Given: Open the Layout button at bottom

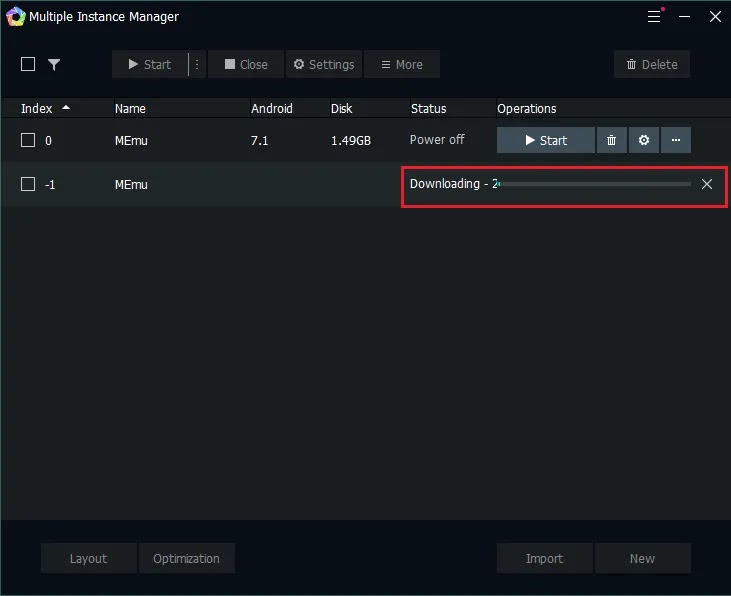Looking at the screenshot, I should [89, 558].
